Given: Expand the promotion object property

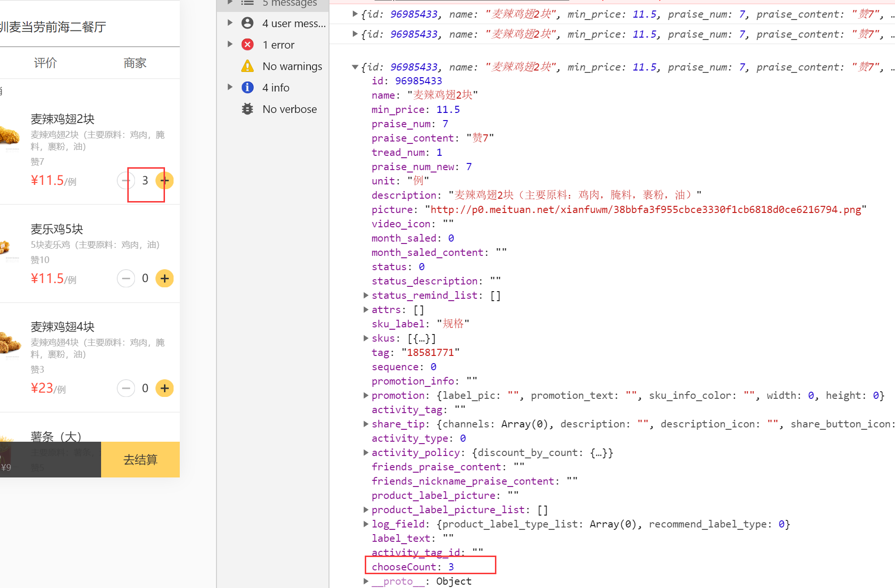Looking at the screenshot, I should [x=366, y=395].
